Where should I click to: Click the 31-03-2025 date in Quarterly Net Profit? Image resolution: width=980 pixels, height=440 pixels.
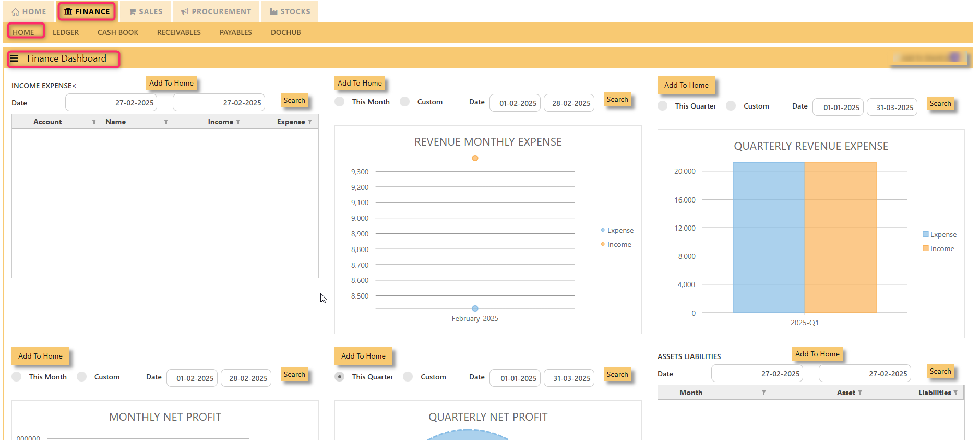pyautogui.click(x=569, y=378)
